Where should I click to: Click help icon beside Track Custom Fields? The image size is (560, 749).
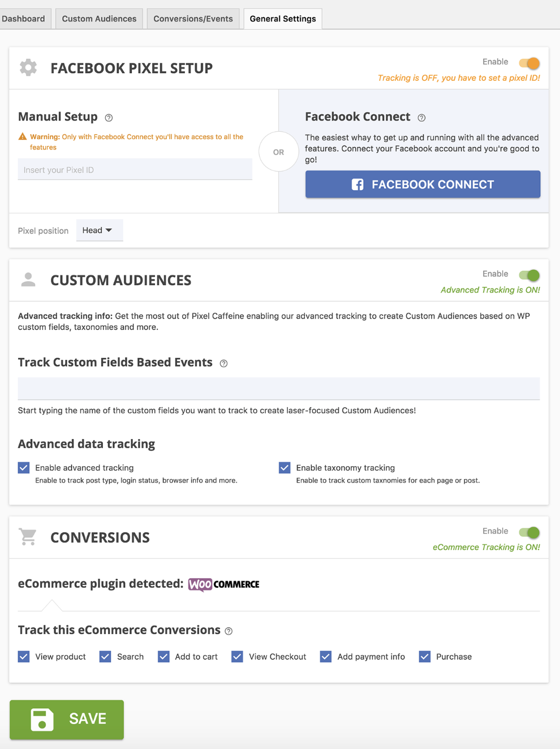pos(223,363)
